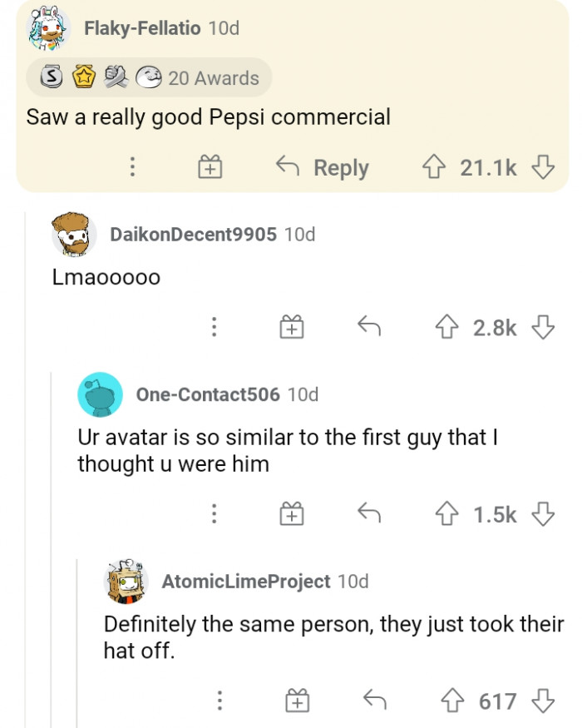Give an award on Flaky-Fellatio's post
Viewport: 582px width, 728px height.
[x=210, y=167]
